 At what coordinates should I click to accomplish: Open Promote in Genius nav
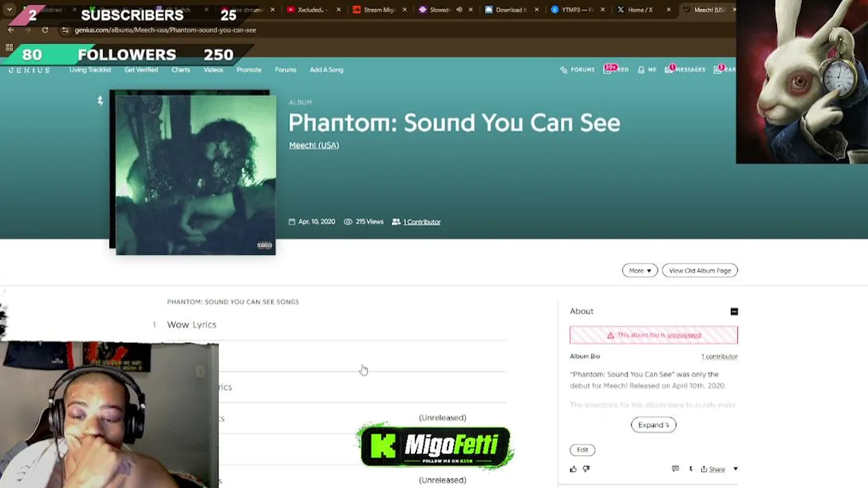pyautogui.click(x=249, y=70)
